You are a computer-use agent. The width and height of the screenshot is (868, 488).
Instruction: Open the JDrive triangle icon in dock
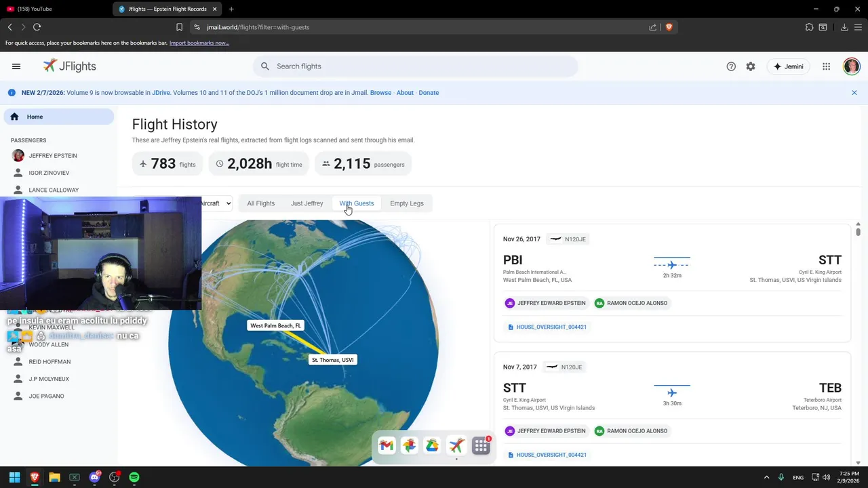[x=432, y=445]
